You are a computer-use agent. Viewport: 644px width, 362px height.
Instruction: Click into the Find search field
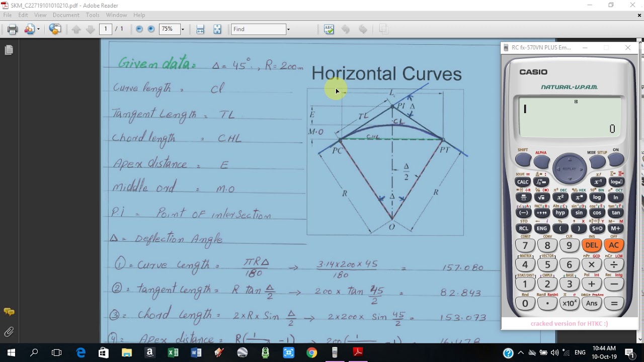tap(258, 29)
